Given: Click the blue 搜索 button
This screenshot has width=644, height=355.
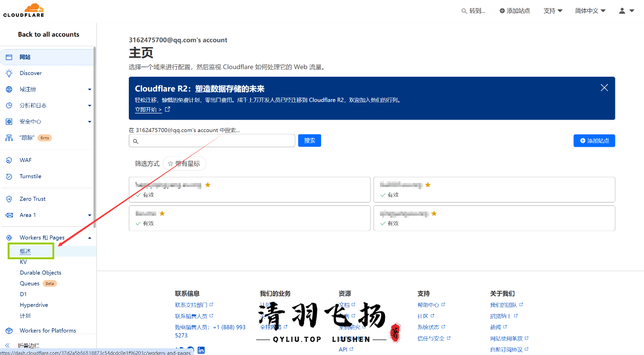Looking at the screenshot, I should 310,141.
